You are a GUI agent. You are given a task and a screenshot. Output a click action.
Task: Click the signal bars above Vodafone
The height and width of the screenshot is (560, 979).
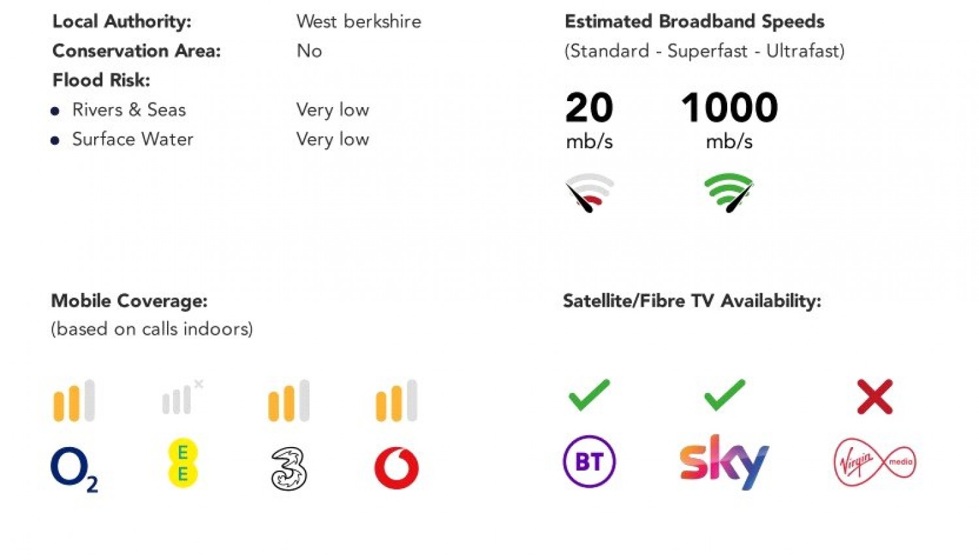click(x=397, y=400)
